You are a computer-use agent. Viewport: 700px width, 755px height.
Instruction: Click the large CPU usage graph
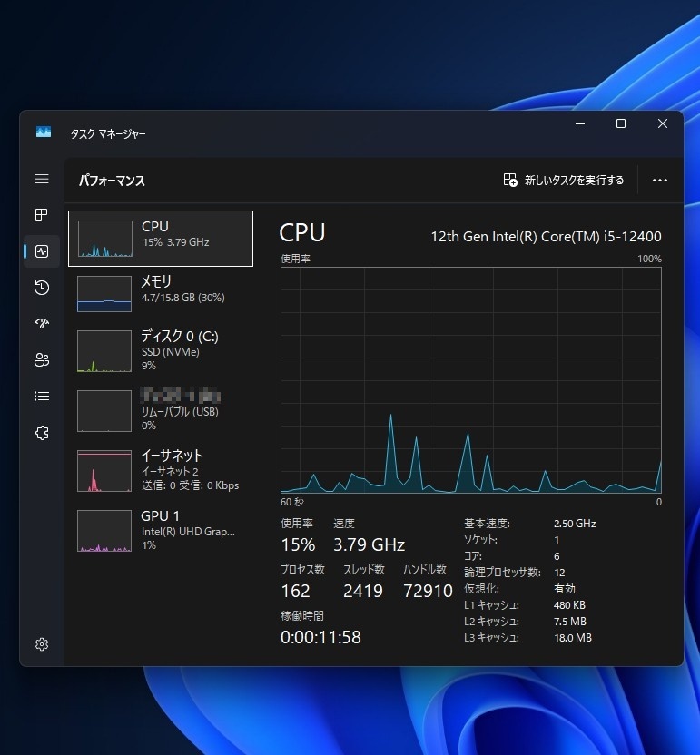click(x=470, y=380)
